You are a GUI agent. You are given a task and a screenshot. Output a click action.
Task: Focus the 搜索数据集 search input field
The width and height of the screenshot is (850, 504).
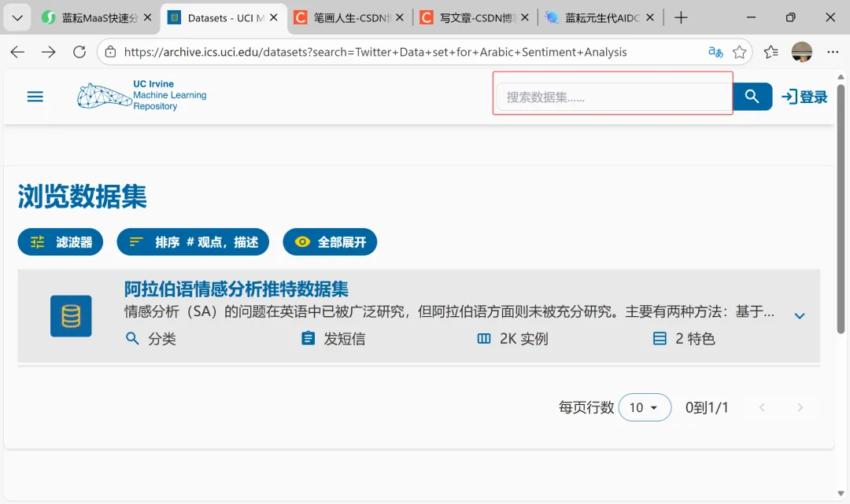tap(614, 97)
